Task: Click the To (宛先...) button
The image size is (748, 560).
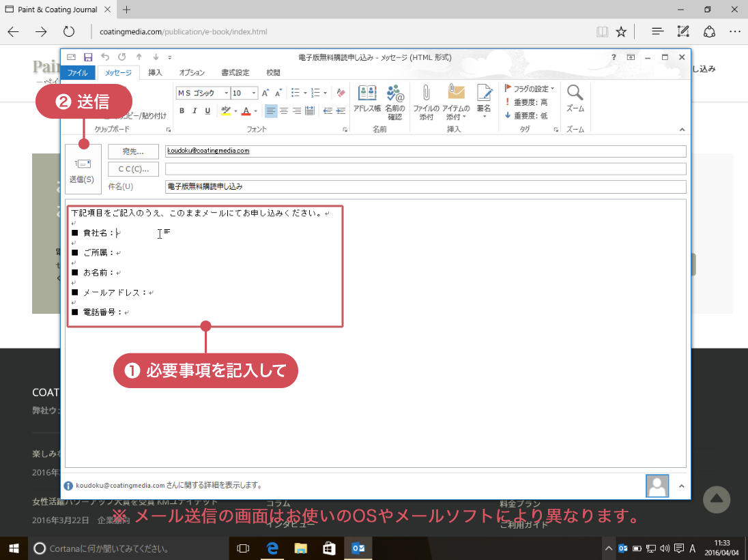Action: tap(133, 151)
